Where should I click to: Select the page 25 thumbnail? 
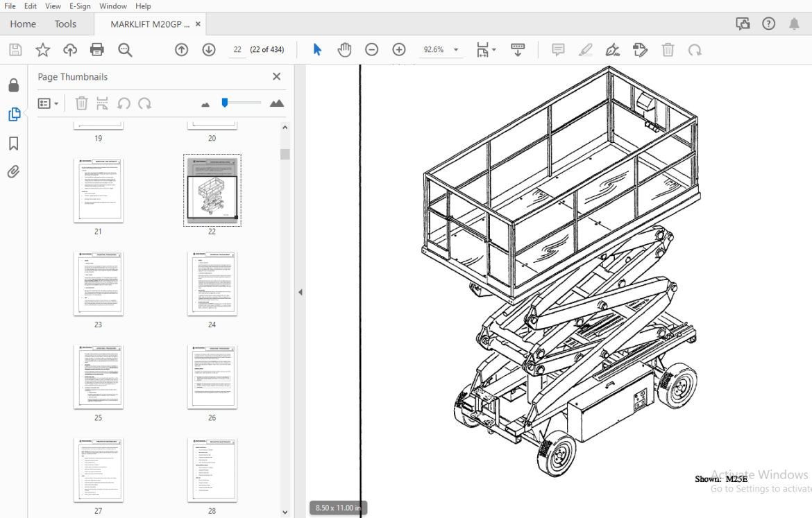(99, 377)
